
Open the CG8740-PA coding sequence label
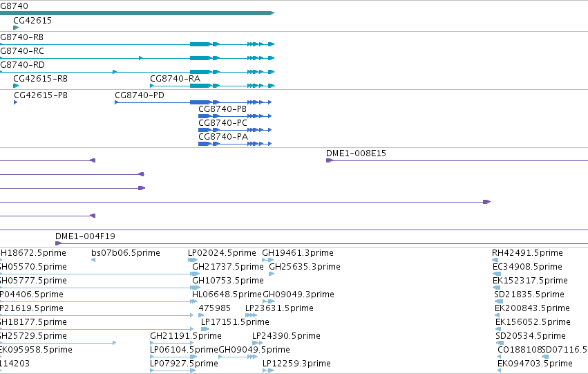[223, 137]
